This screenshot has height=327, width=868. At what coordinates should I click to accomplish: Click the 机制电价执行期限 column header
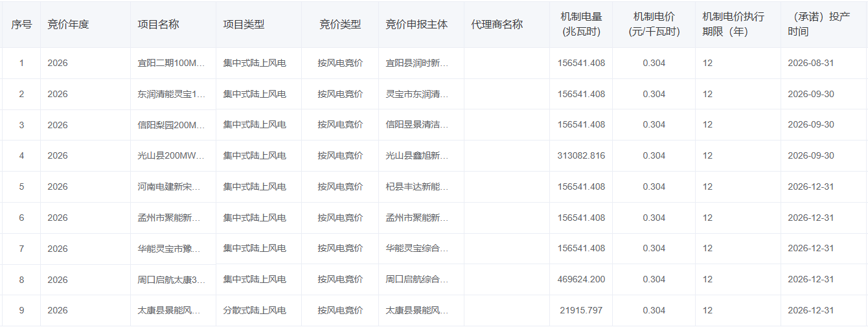tap(733, 25)
